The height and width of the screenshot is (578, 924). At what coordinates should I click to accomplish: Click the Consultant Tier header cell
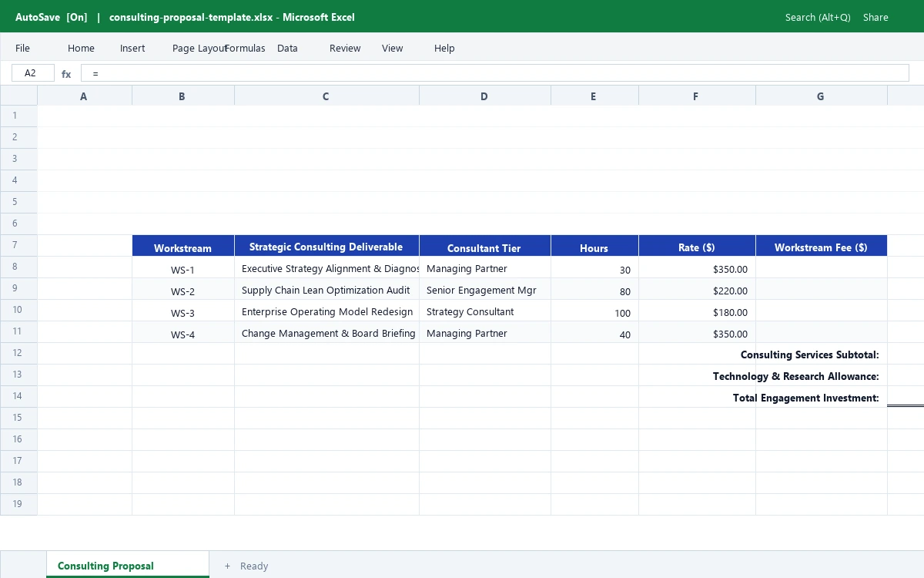[x=485, y=246]
